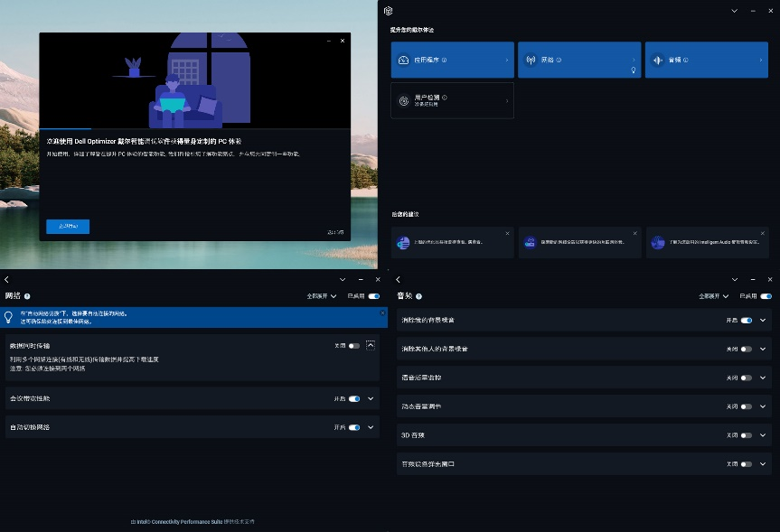Open the Intelligent Audio suggestion card
The height and width of the screenshot is (532, 780).
(x=707, y=242)
